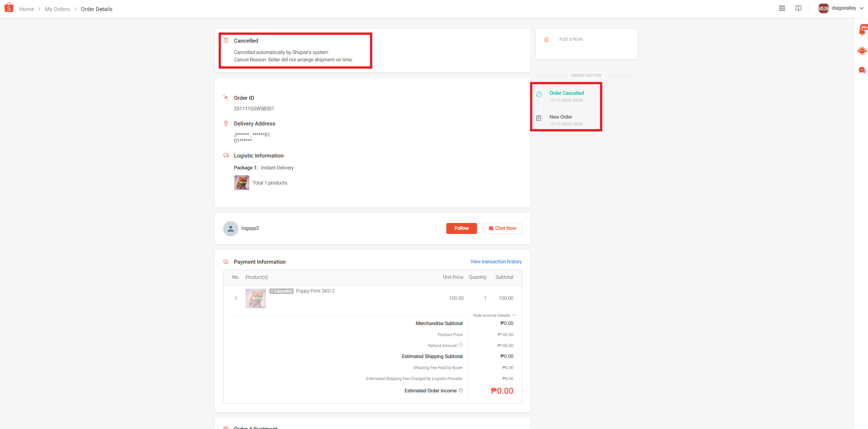Click the -₱100.00 refund amount value

click(x=505, y=346)
